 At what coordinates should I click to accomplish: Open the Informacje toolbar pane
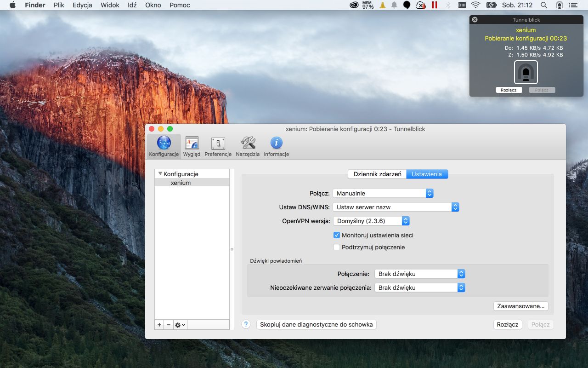276,146
